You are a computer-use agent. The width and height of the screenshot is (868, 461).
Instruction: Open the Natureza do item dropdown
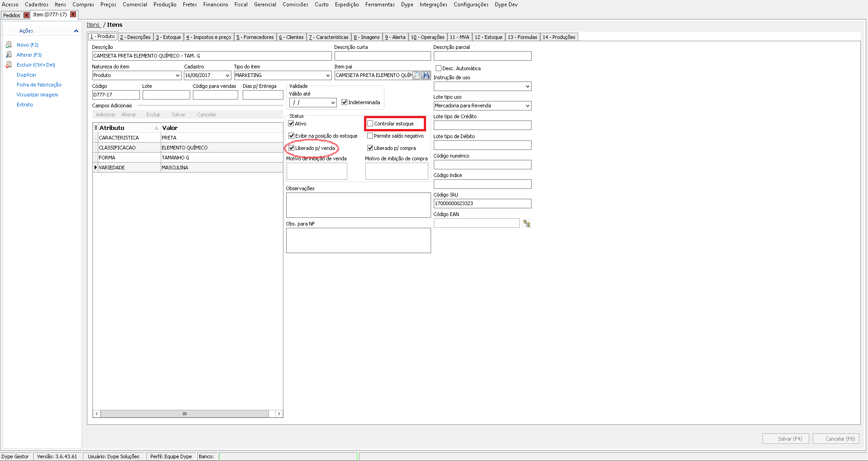tap(177, 76)
